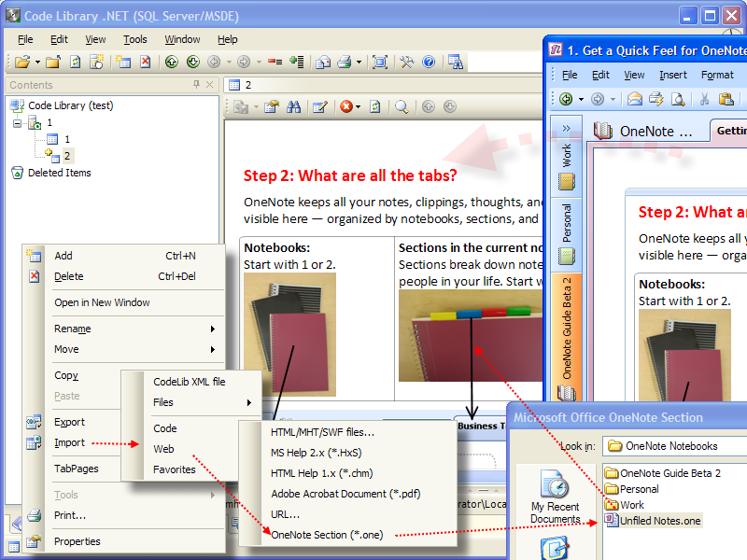Select OneNote Section (*.one) menu entry

[327, 535]
